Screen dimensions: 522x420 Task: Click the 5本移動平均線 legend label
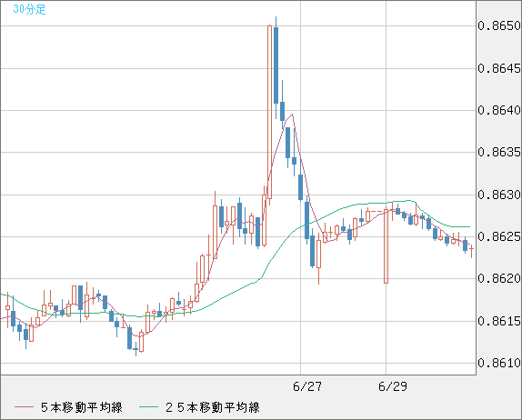82,407
